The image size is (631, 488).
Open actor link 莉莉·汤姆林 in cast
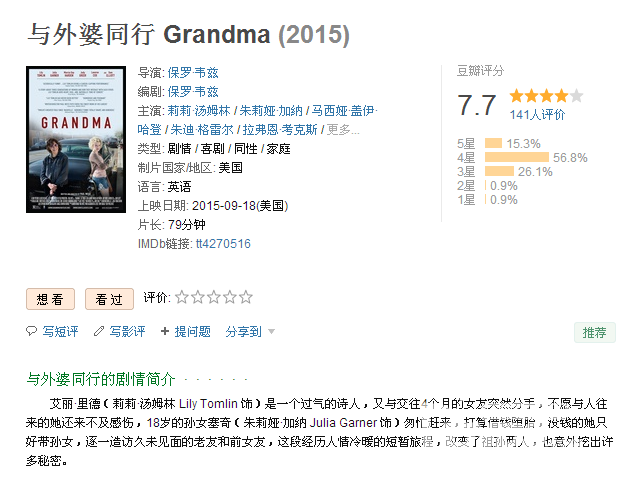[199, 110]
